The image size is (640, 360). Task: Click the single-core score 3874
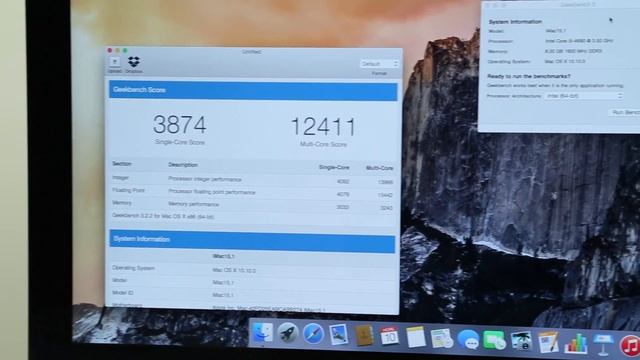click(x=180, y=125)
